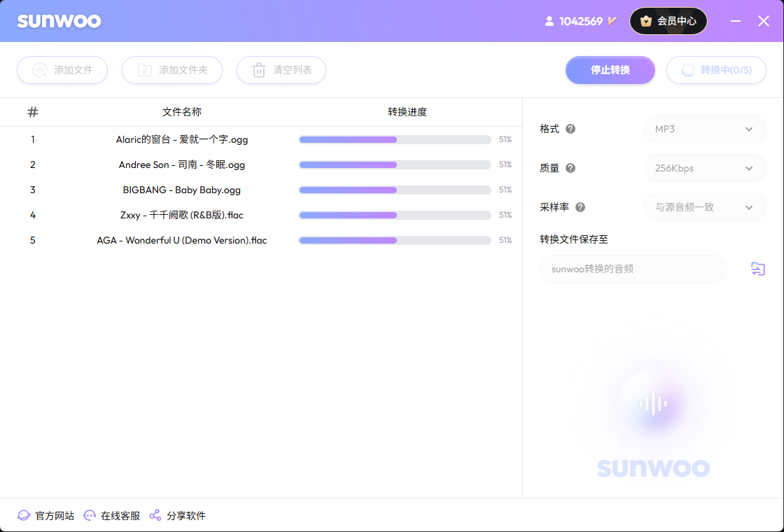This screenshot has width=784, height=532.
Task: Click the help icon beside 采样率
Action: (580, 207)
